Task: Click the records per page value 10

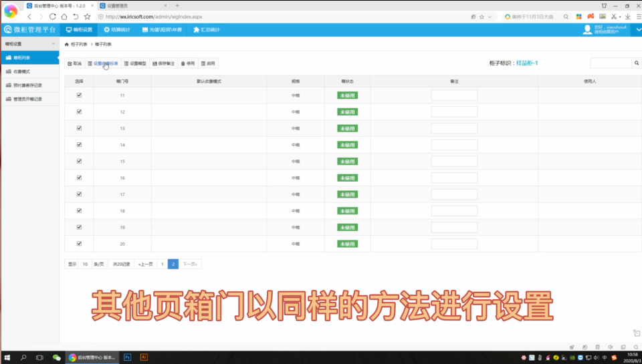Action: click(85, 264)
